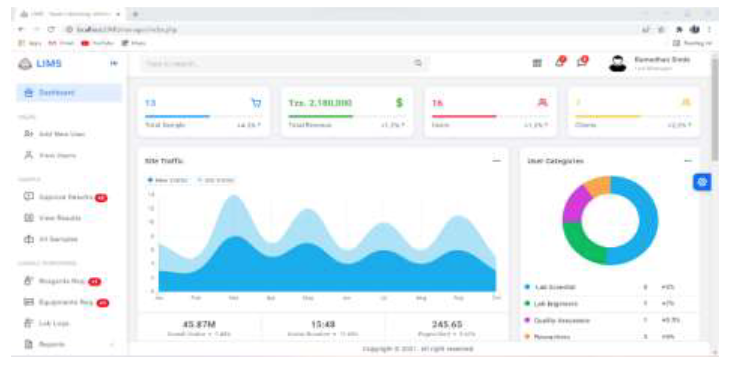
Task: Click the Equipments Req card icon
Action: pos(29,302)
